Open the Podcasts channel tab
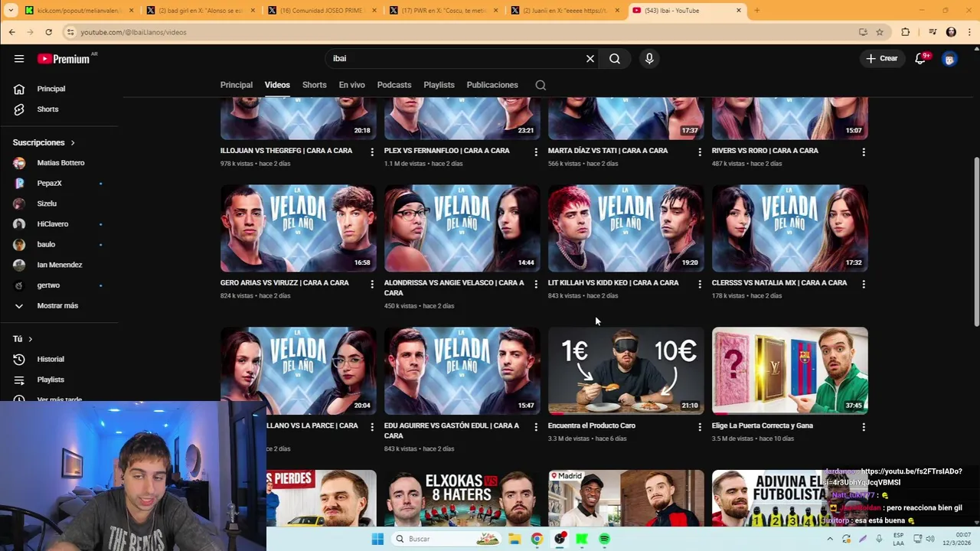The width and height of the screenshot is (980, 551). [394, 85]
